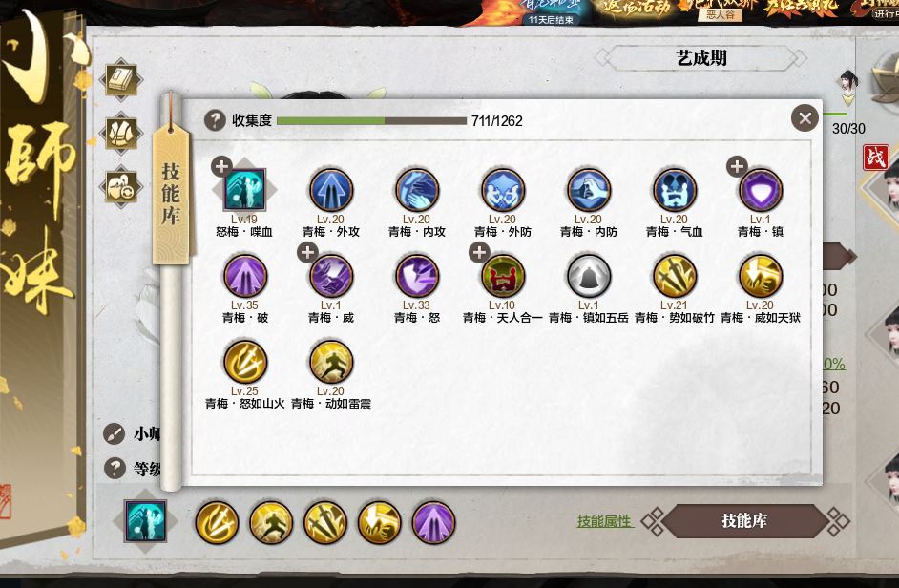Open the 技能库 button at bottom
Viewport: 899px width, 588px height.
point(744,521)
